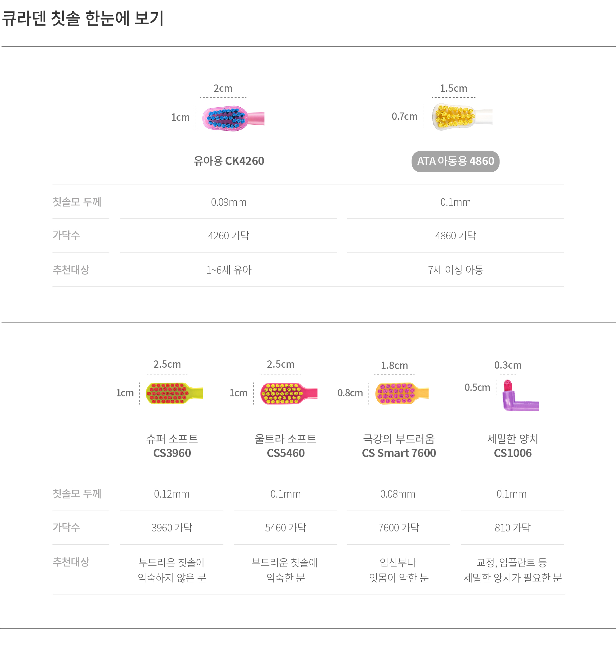Click the orange CS Smart 7600 brush image
This screenshot has width=616, height=672.
(402, 394)
